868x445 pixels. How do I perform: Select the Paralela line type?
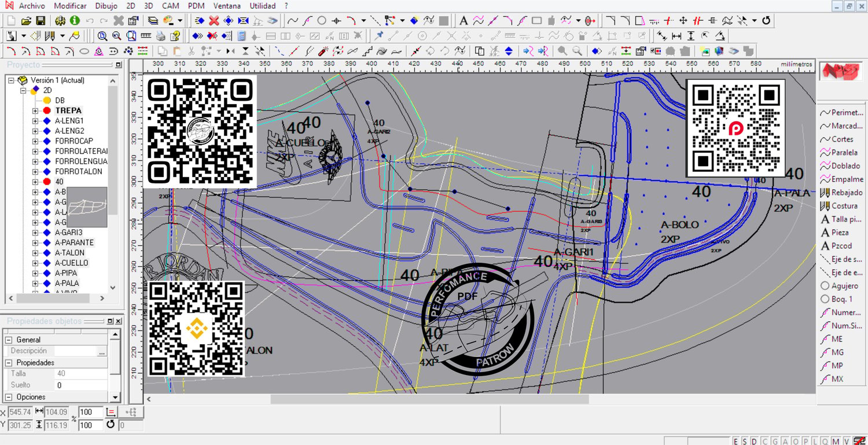tap(839, 153)
